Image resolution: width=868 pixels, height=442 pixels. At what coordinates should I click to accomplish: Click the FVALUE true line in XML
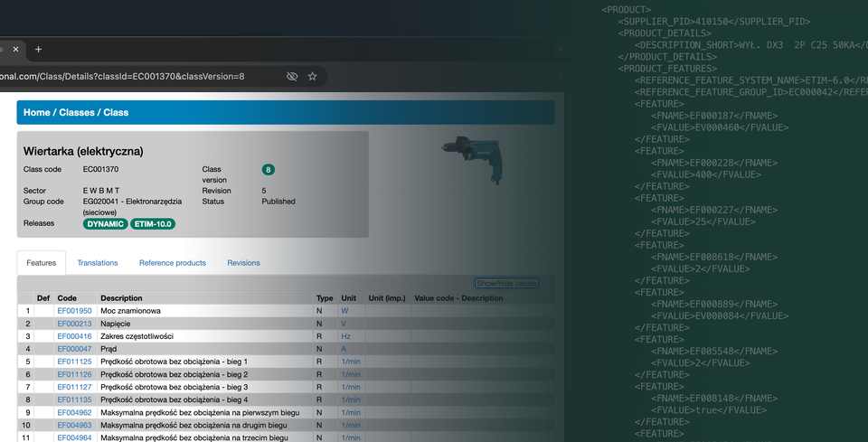coord(709,410)
